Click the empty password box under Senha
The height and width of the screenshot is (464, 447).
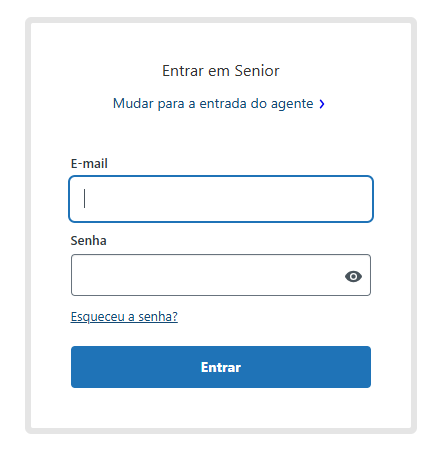[221, 275]
